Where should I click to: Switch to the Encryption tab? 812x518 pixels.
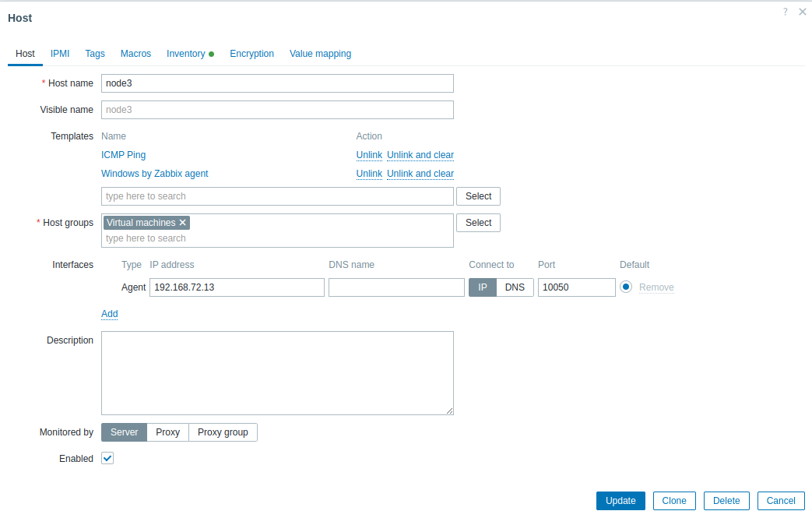(x=251, y=54)
